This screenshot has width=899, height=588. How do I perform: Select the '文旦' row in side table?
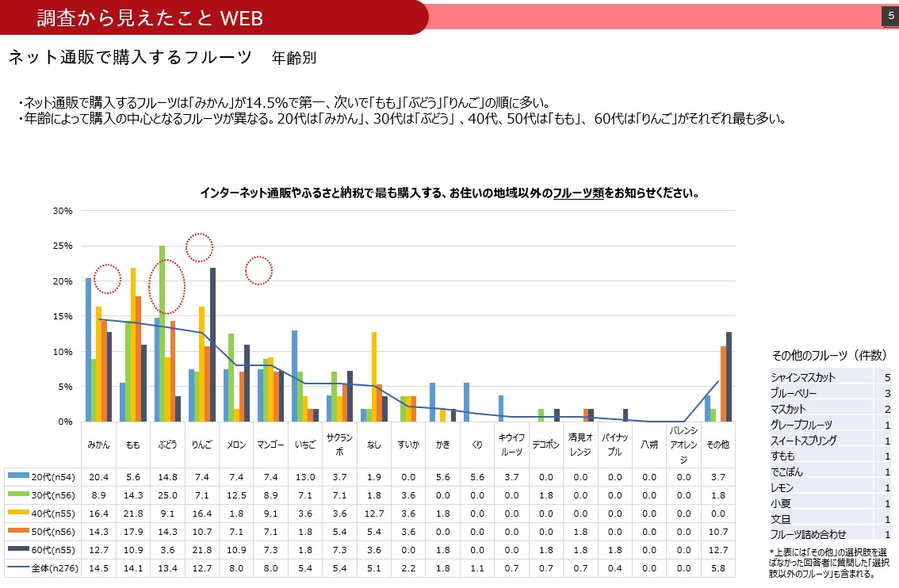tap(829, 519)
